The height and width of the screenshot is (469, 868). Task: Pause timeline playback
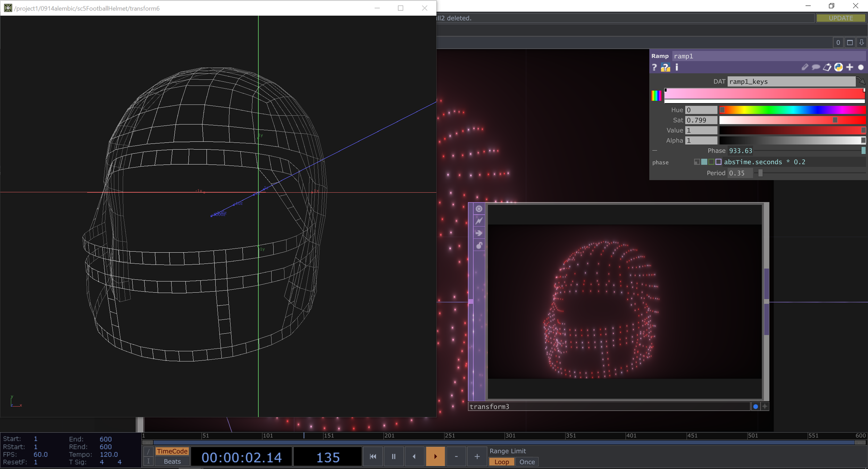point(393,456)
